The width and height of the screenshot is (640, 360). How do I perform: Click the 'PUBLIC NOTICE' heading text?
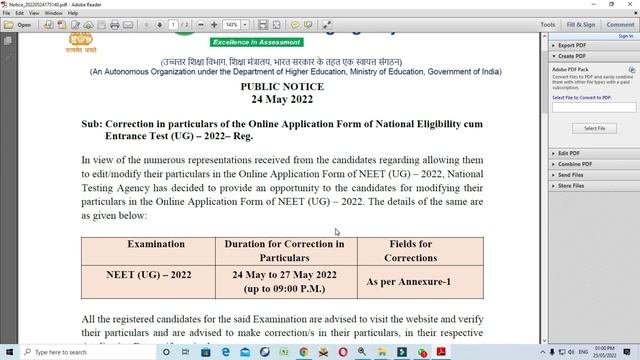coord(282,87)
